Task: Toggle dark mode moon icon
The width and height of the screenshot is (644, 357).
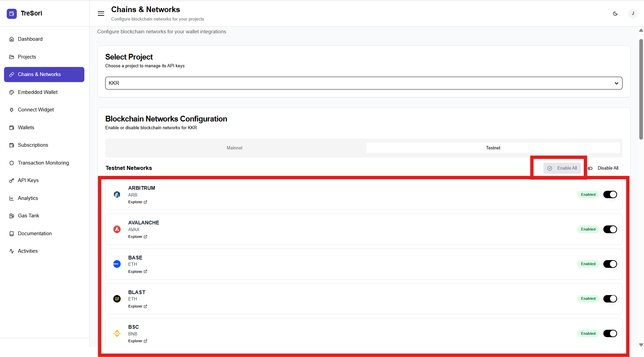Action: (x=615, y=13)
